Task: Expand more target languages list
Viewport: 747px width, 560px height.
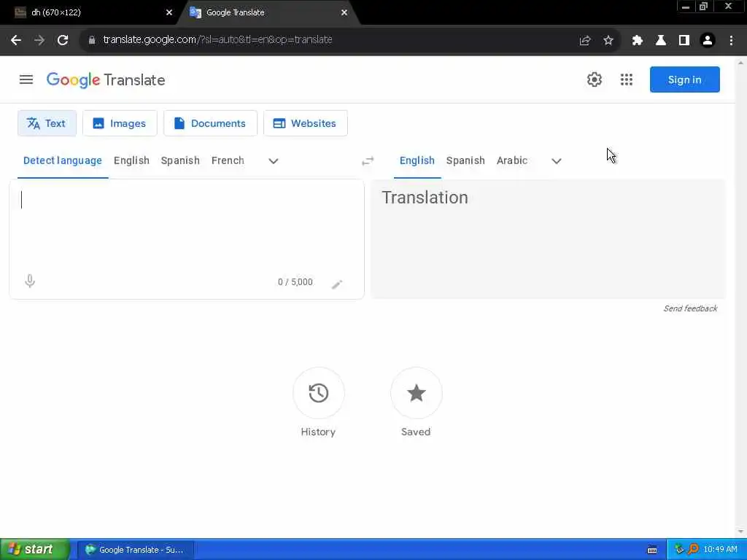Action: click(x=556, y=161)
